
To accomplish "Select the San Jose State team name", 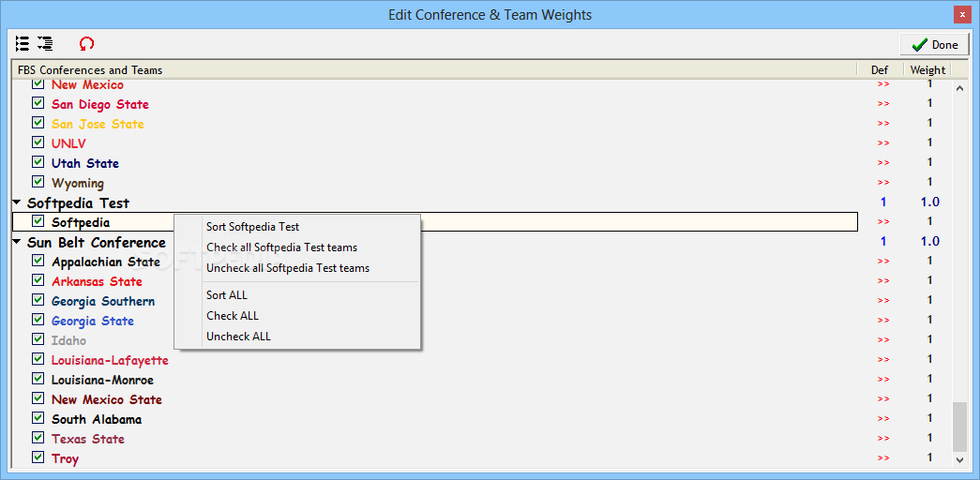I will pyautogui.click(x=98, y=124).
